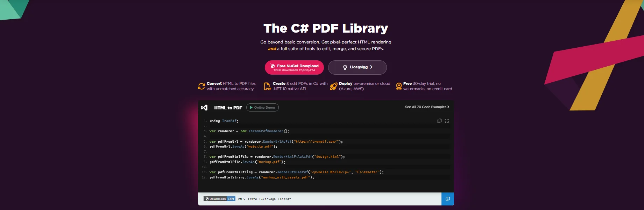
Task: Copy the code sample with the copy icon
Action: (x=439, y=121)
